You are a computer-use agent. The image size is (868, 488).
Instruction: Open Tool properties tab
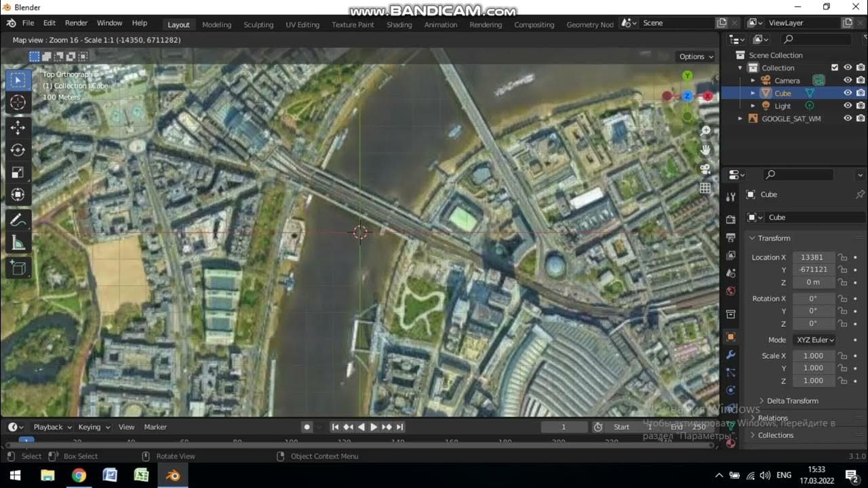pos(730,197)
